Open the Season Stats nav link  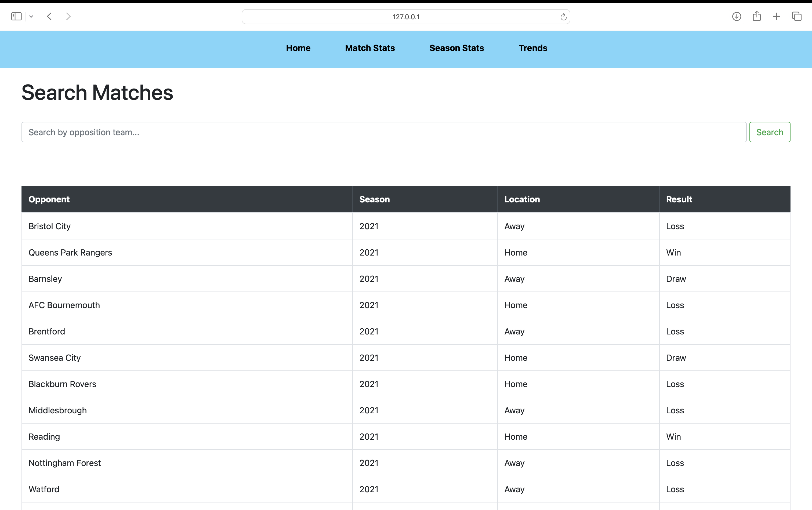click(x=456, y=48)
